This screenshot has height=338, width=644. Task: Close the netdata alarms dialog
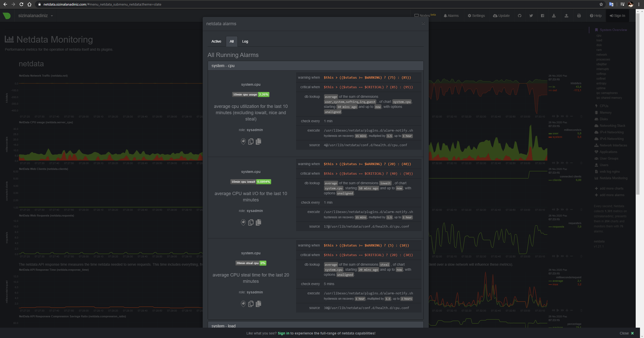(423, 23)
